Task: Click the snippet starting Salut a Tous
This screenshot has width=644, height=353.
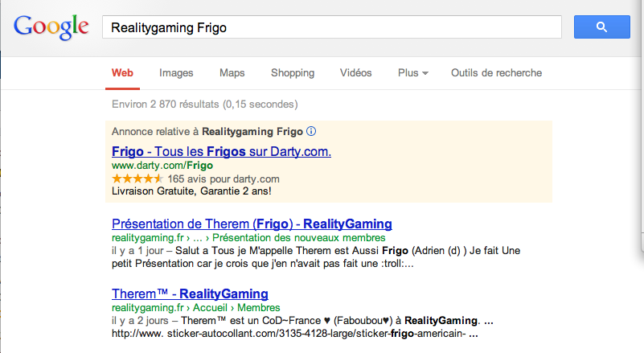Action: click(316, 257)
